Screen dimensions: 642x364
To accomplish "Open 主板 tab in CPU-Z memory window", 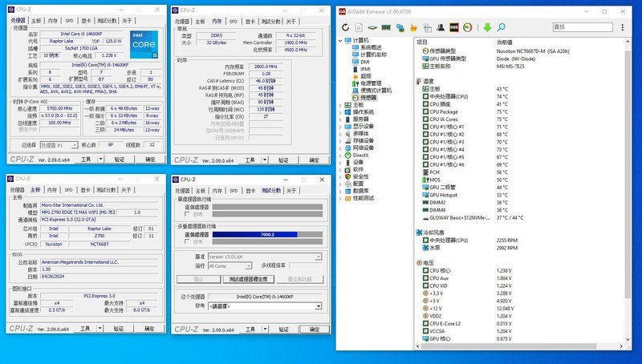I will [x=200, y=22].
